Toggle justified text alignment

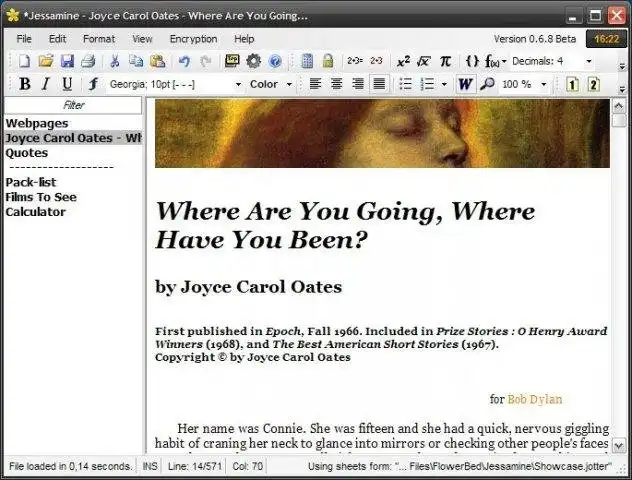click(379, 84)
